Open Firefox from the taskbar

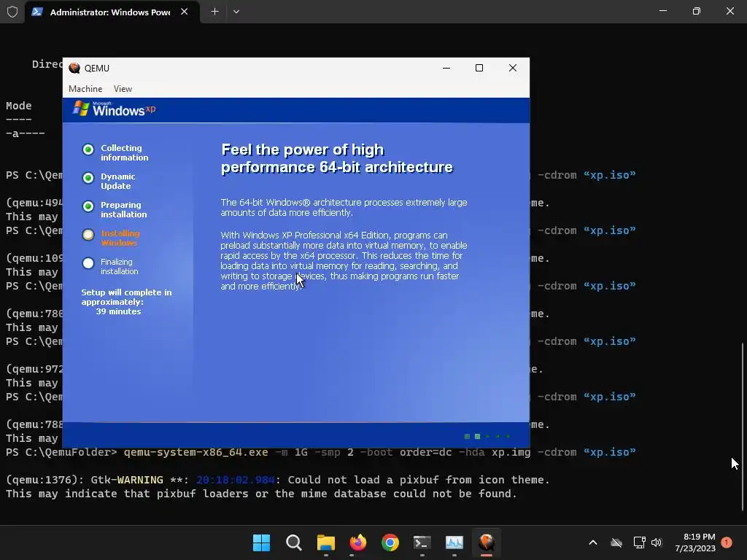tap(357, 542)
